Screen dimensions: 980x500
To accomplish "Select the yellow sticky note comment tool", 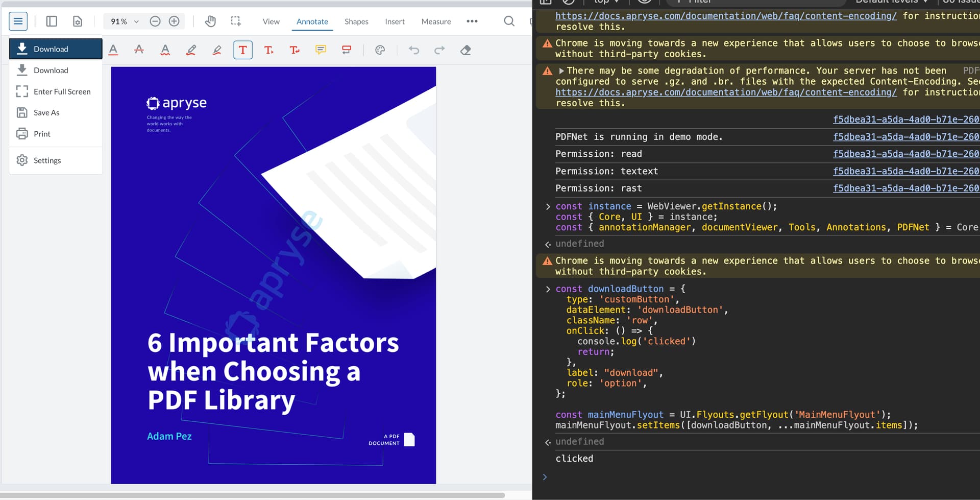I will tap(321, 50).
